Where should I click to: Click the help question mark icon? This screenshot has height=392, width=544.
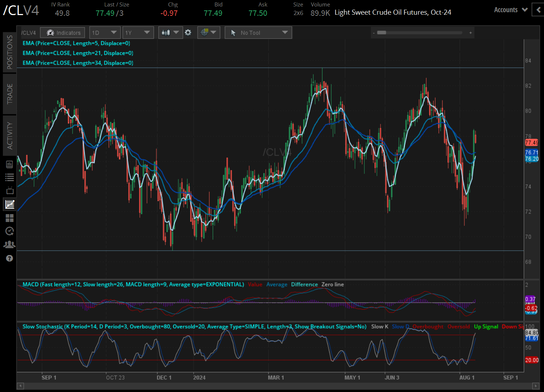tap(9, 258)
